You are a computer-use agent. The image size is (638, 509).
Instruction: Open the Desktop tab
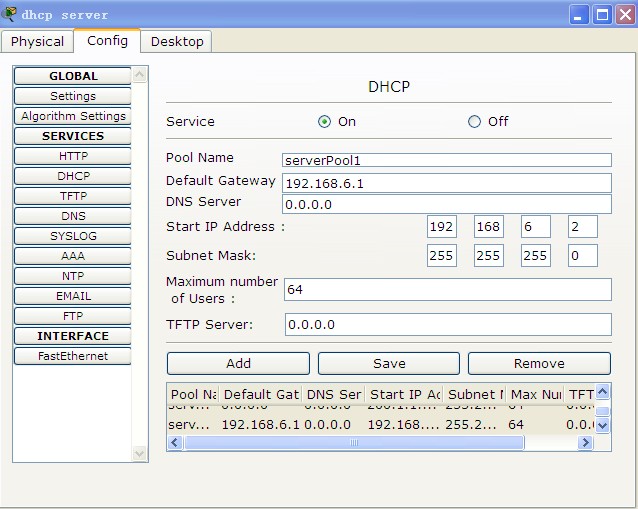(x=177, y=42)
